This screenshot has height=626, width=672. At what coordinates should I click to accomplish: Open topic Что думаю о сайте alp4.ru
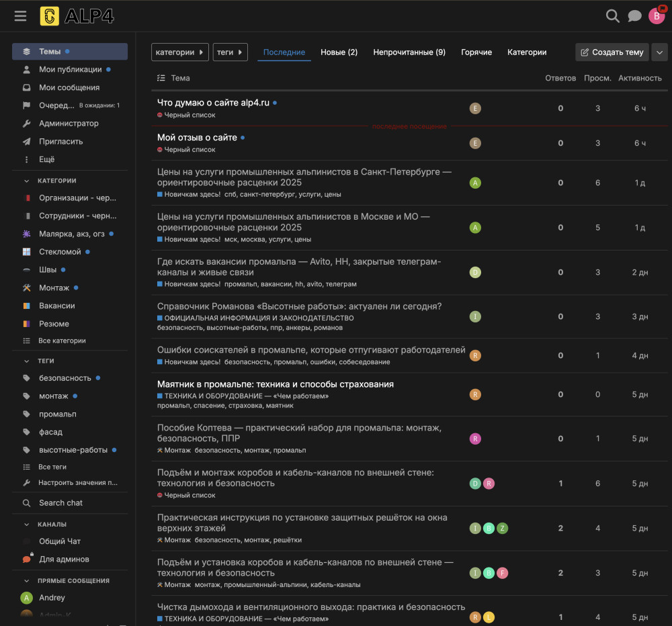(213, 103)
